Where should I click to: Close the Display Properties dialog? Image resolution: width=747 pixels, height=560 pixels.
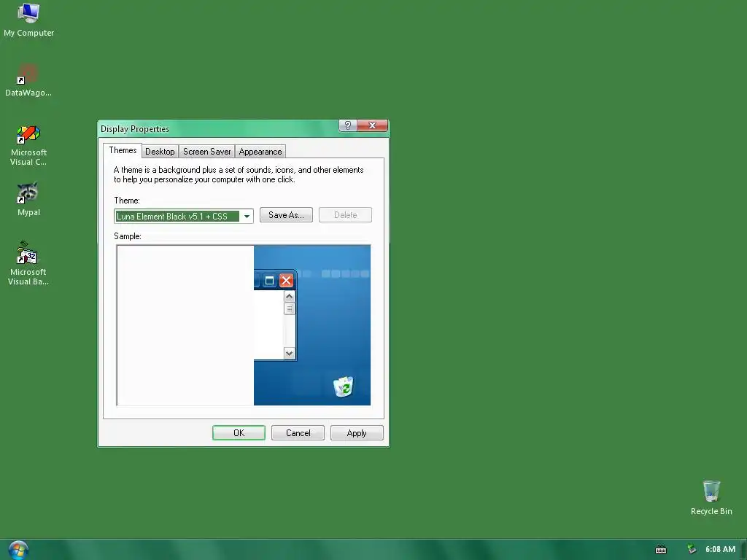click(x=372, y=125)
